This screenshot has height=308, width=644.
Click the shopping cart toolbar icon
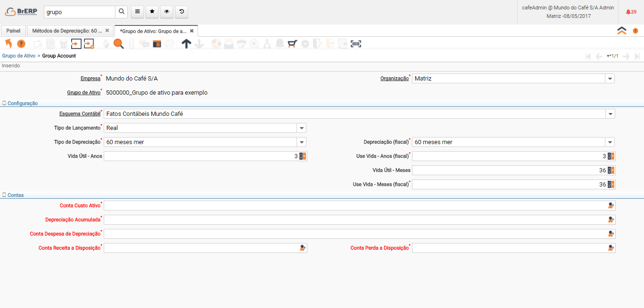(292, 44)
